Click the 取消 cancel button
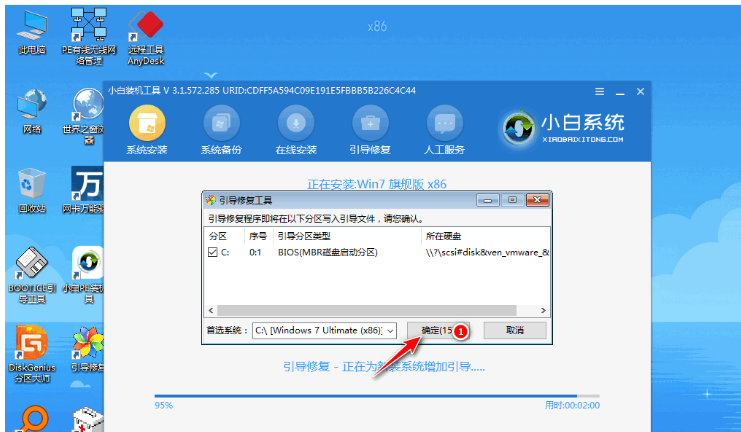741x432 pixels. pos(515,330)
